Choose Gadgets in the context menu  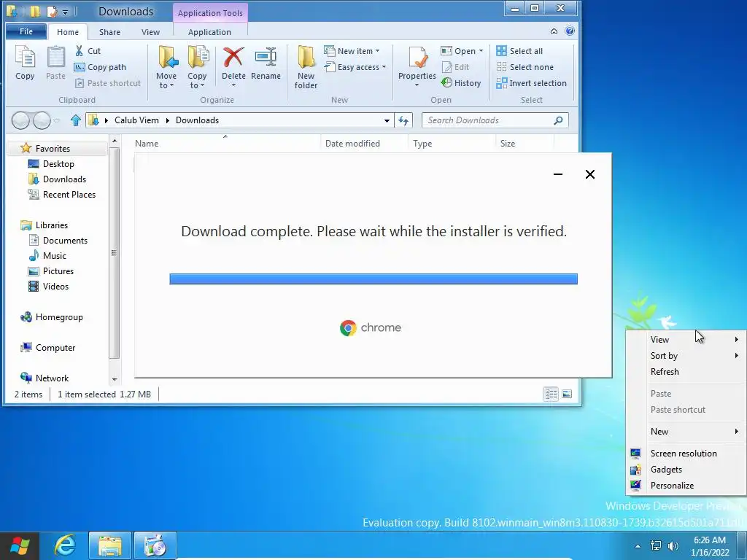pyautogui.click(x=686, y=470)
